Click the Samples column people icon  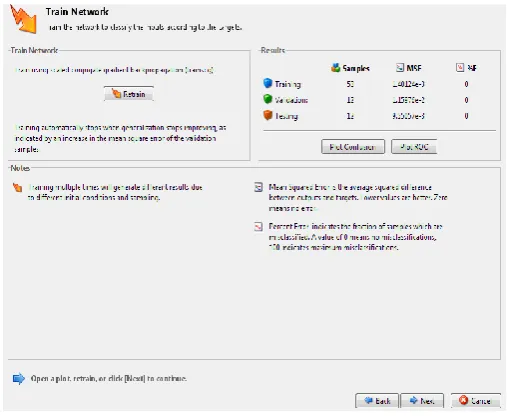coord(335,68)
